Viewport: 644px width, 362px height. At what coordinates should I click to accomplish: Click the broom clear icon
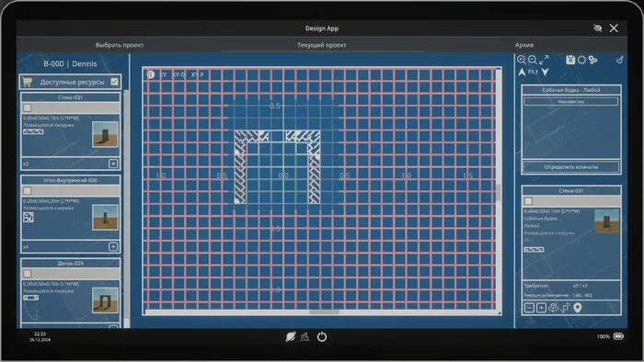pyautogui.click(x=619, y=60)
